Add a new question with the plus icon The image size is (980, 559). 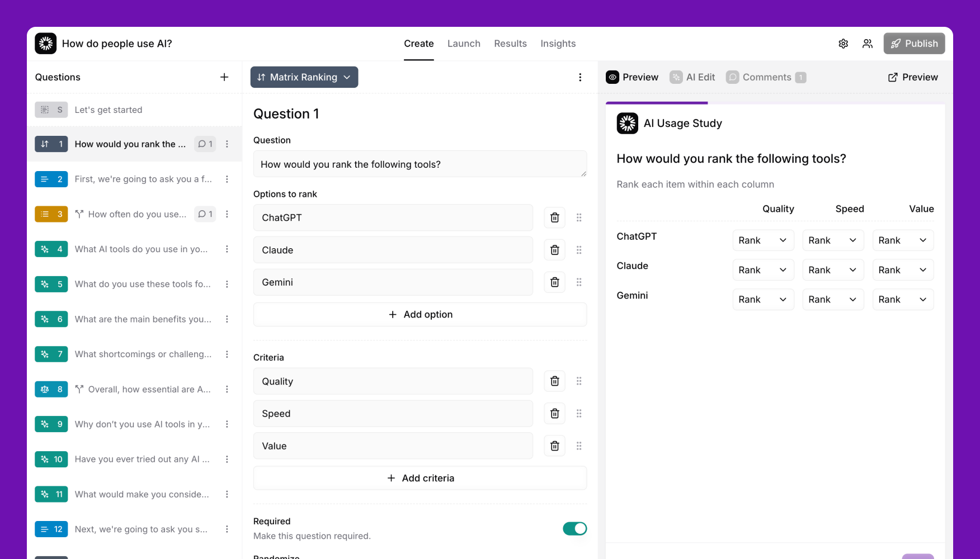(224, 77)
